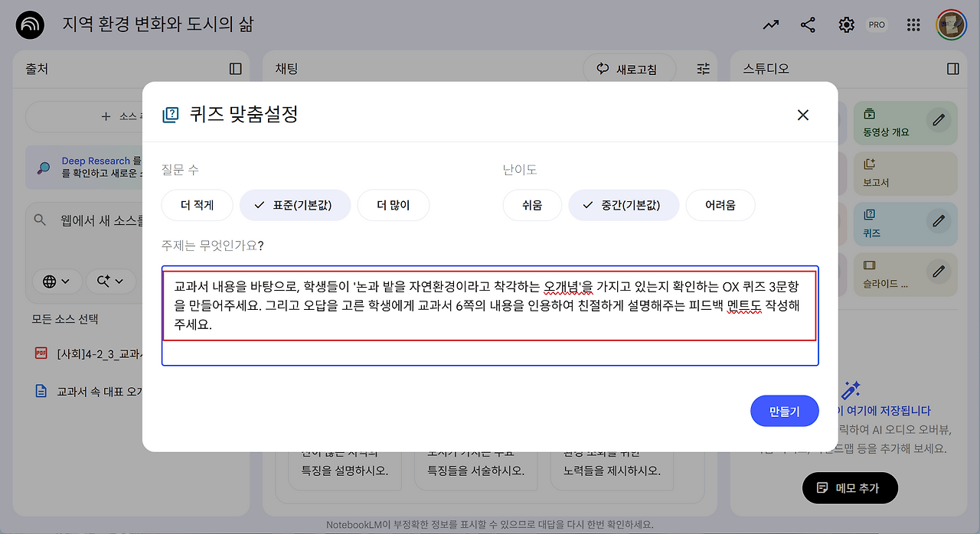Click the PRO badge
980x534 pixels.
pos(877,25)
